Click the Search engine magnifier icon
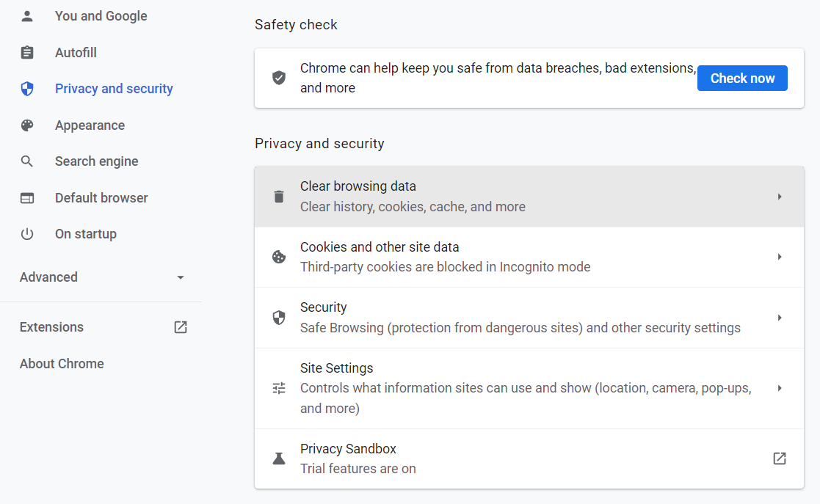Image resolution: width=820 pixels, height=504 pixels. [x=27, y=161]
